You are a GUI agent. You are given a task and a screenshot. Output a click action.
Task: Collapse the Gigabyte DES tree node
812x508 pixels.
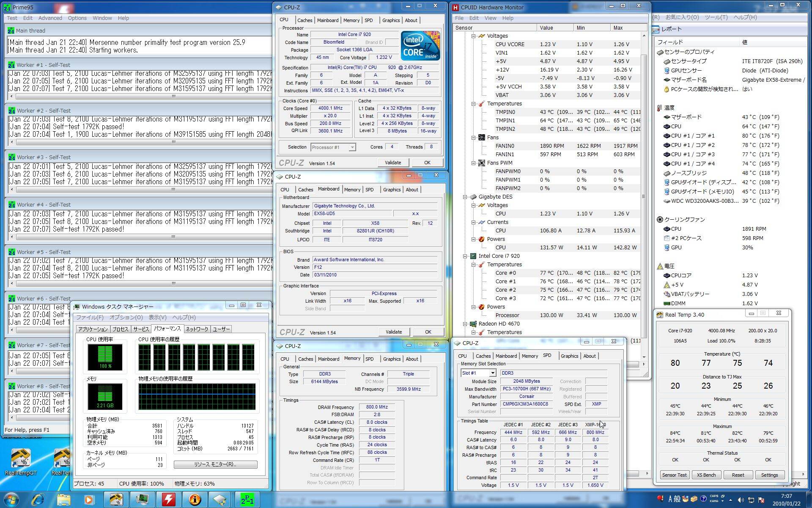(x=465, y=197)
